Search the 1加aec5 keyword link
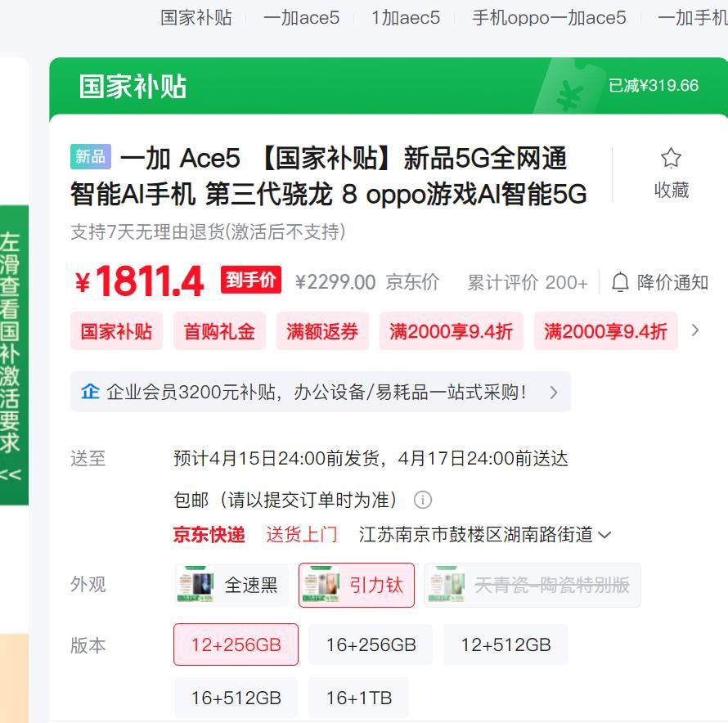 tap(406, 18)
